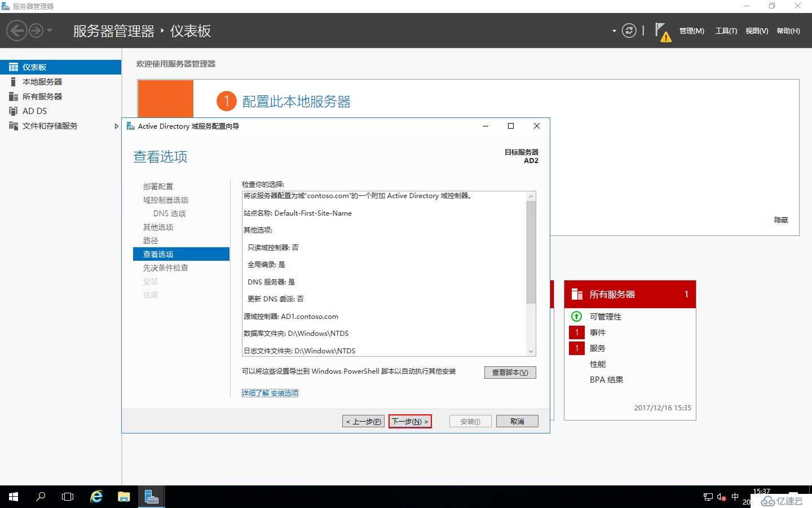The image size is (812, 508).
Task: Click 下一步(N) > button
Action: point(410,421)
